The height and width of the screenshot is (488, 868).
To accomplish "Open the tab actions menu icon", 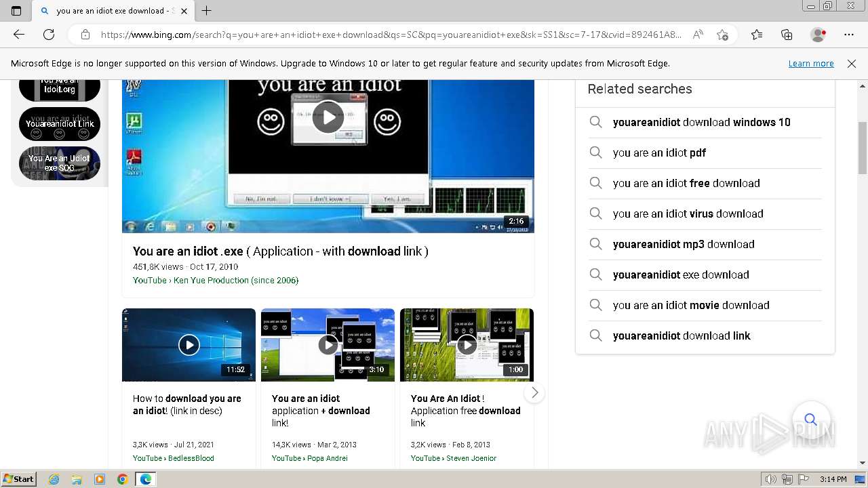I will tap(16, 10).
